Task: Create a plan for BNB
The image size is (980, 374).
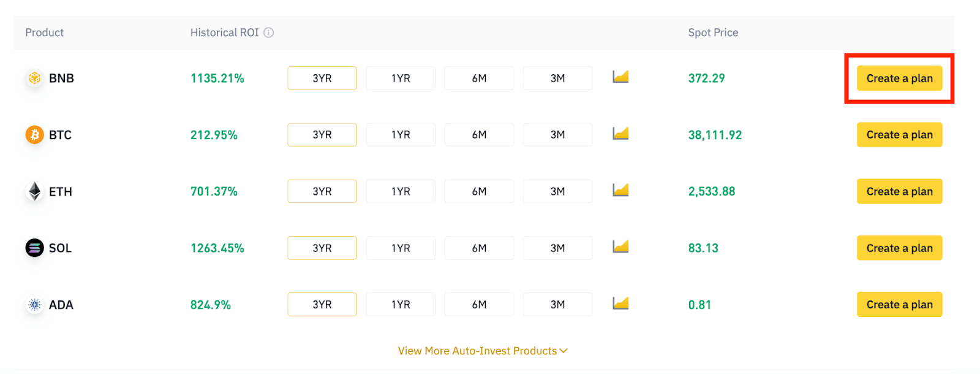Action: pos(899,78)
